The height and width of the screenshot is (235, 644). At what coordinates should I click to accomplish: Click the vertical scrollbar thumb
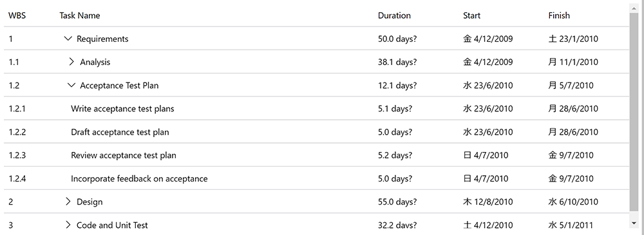click(634, 111)
